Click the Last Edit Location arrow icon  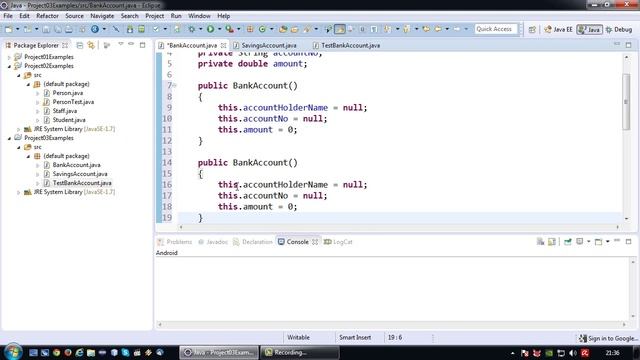426,29
